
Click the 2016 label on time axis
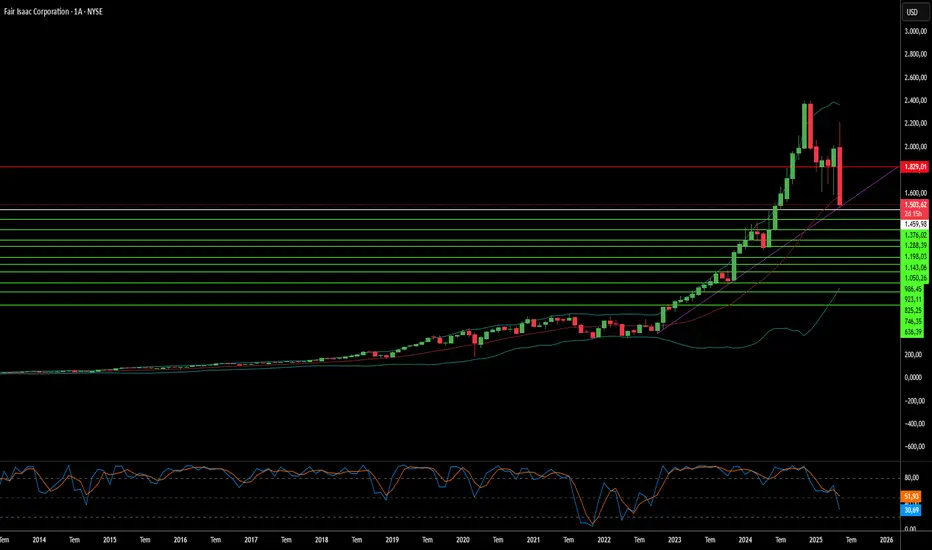pyautogui.click(x=180, y=540)
